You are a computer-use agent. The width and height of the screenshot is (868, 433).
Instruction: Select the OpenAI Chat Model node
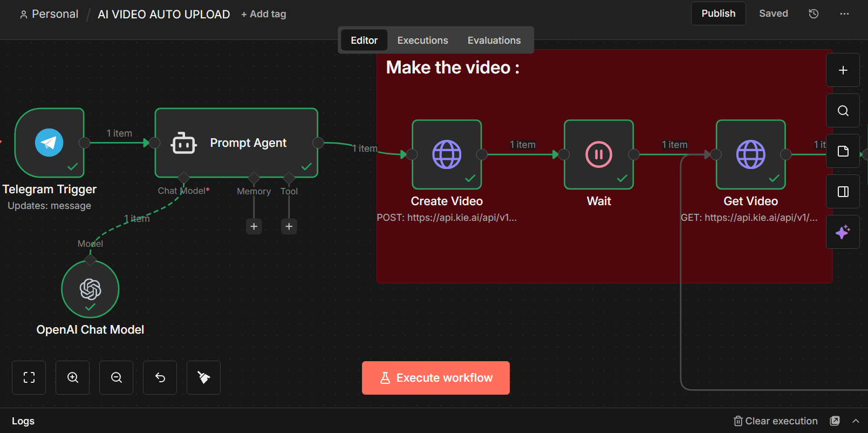[90, 289]
